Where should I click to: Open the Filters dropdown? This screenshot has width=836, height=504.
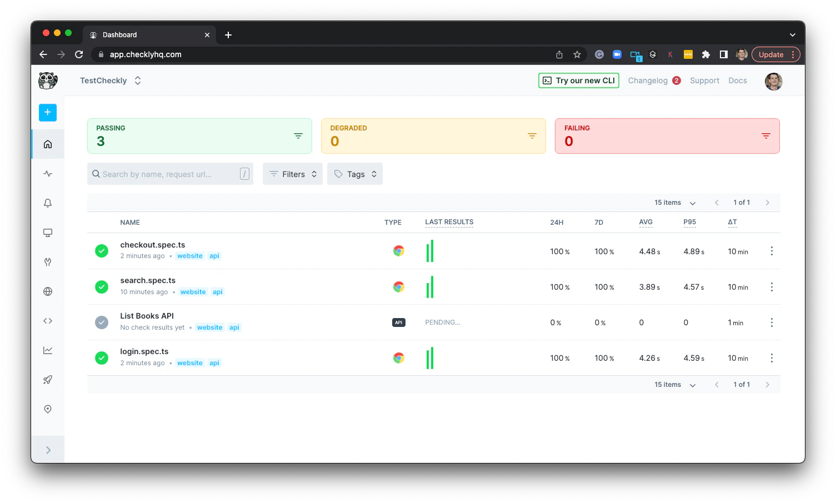292,174
